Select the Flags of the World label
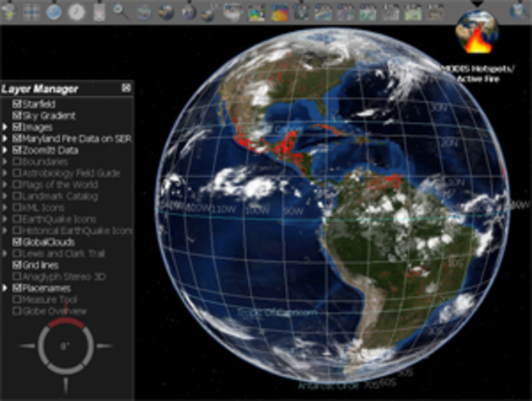This screenshot has width=532, height=401. (x=60, y=185)
